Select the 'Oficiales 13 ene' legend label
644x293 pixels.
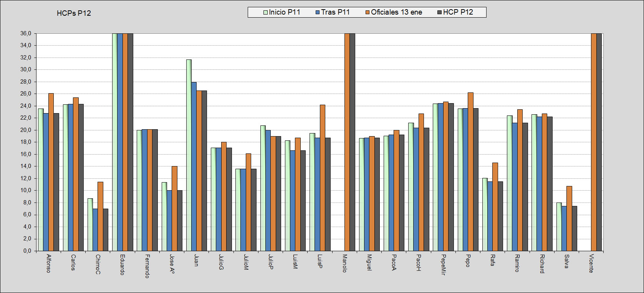click(396, 12)
